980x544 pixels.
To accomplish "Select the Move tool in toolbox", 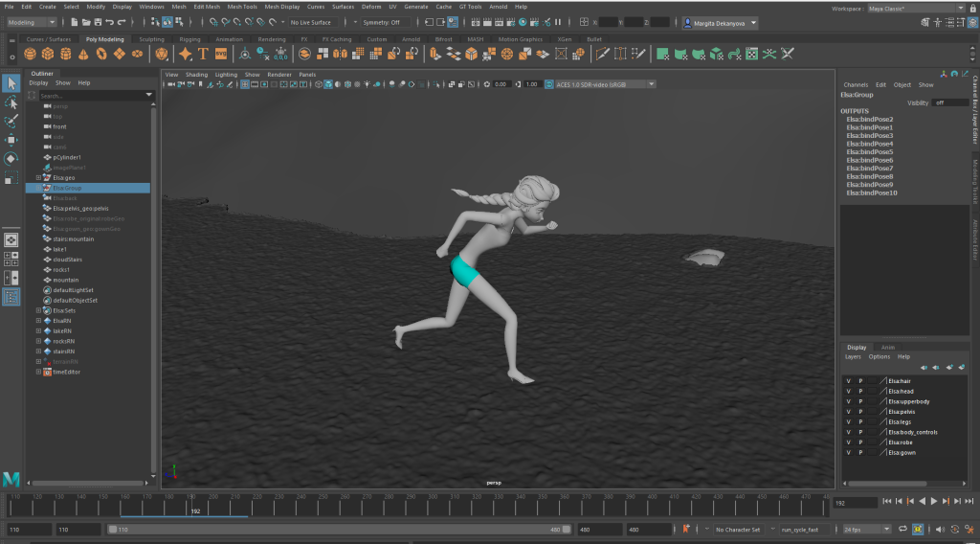I will (11, 140).
